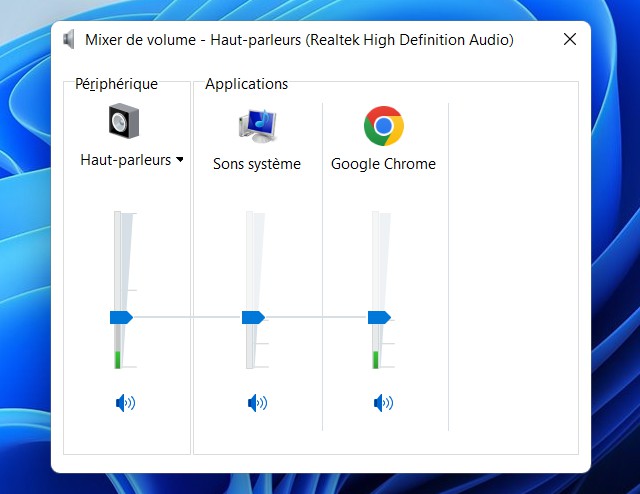Image resolution: width=640 pixels, height=494 pixels.
Task: Click the Applications group label
Action: point(247,84)
